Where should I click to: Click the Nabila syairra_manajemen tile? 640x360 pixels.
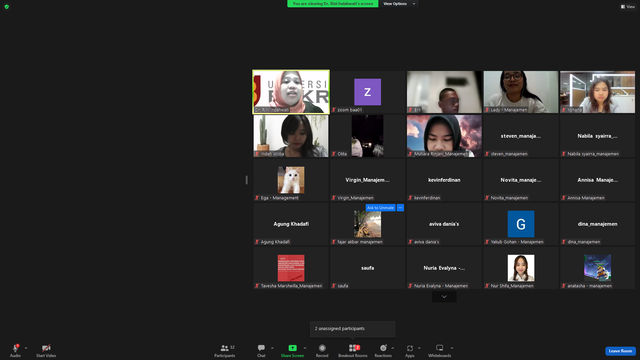[598, 136]
